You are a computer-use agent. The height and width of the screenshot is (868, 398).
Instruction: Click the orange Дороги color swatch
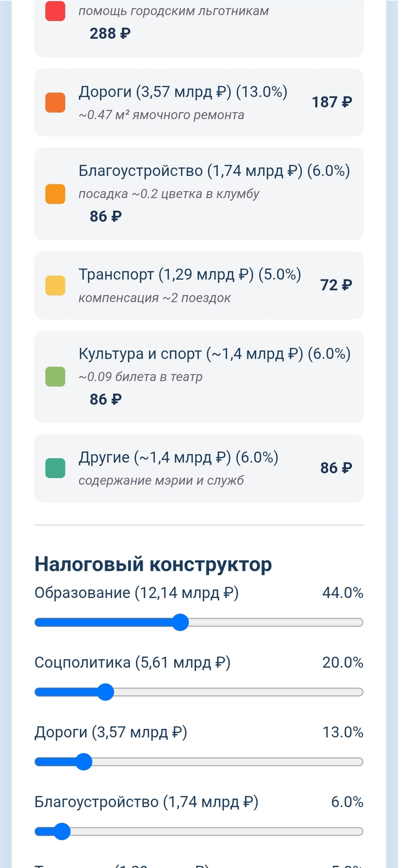(55, 102)
